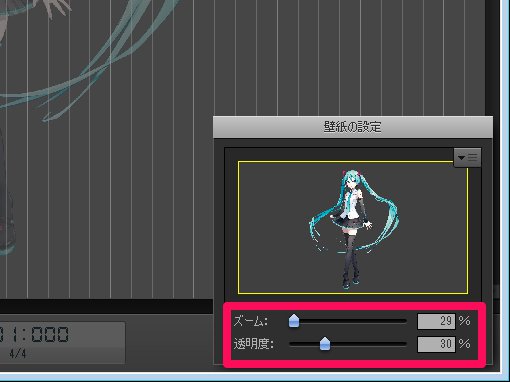Click the 透明度 slider track left of its handle
The image size is (510, 382).
[304, 344]
